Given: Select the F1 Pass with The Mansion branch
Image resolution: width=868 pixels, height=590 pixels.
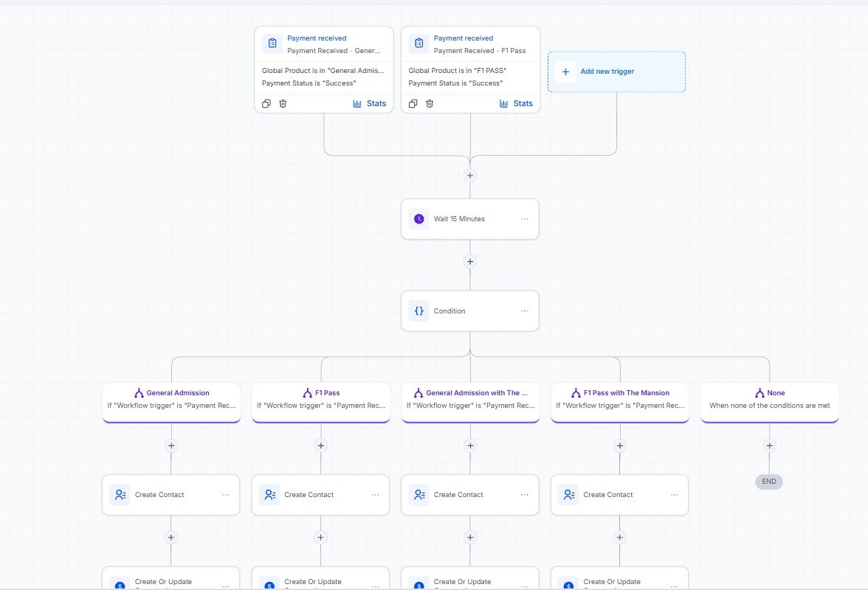Looking at the screenshot, I should pos(620,402).
